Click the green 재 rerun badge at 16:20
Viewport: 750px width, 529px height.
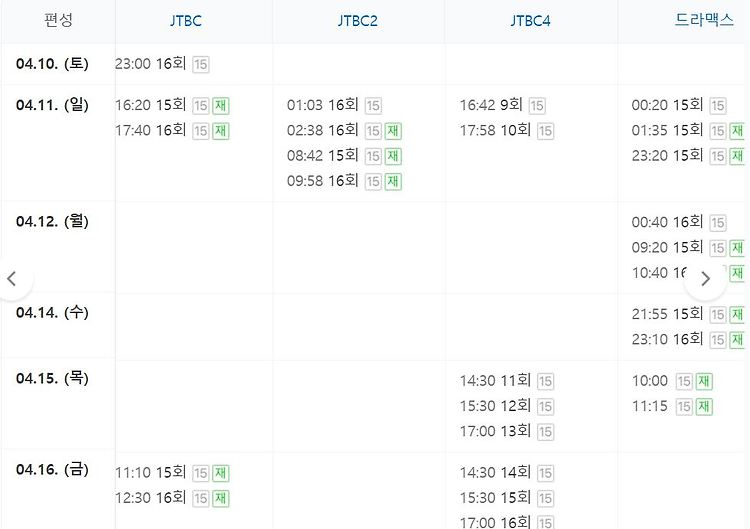221,106
